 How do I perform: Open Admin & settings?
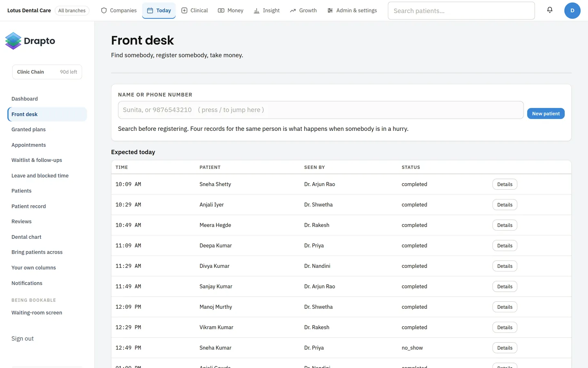pos(352,11)
